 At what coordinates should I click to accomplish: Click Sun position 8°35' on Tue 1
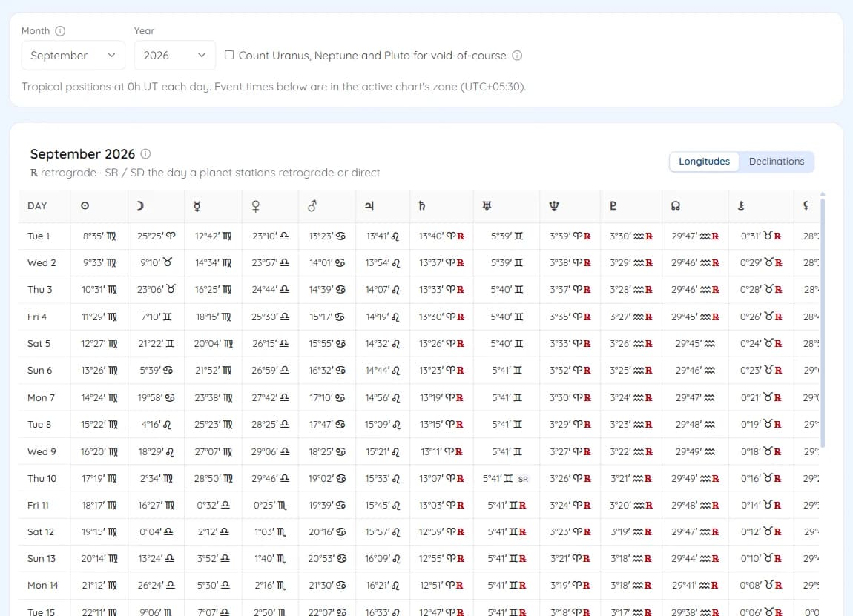(x=99, y=236)
